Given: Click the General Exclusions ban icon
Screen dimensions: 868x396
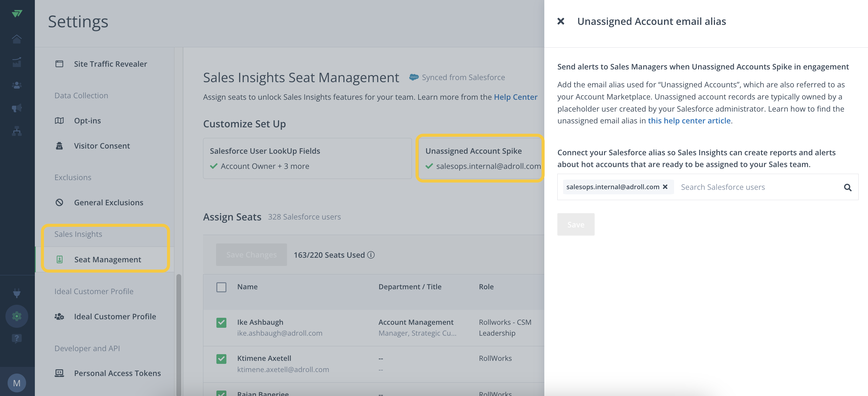Looking at the screenshot, I should coord(59,202).
